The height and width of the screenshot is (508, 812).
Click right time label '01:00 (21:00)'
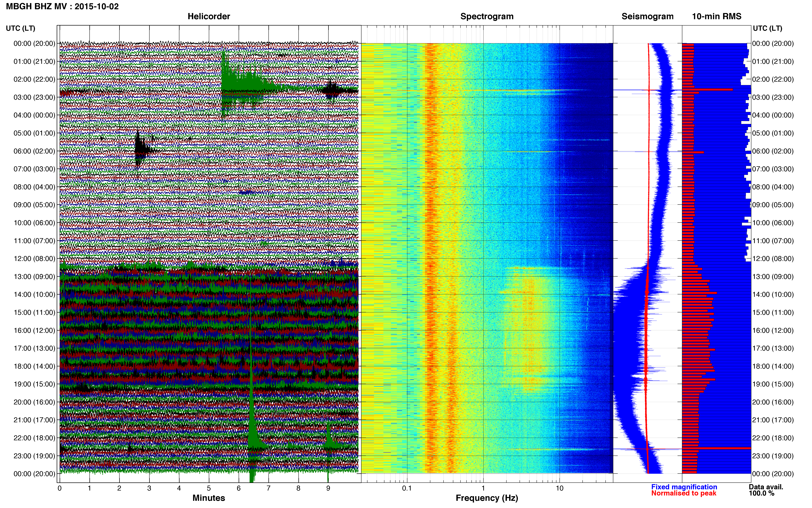(x=773, y=62)
